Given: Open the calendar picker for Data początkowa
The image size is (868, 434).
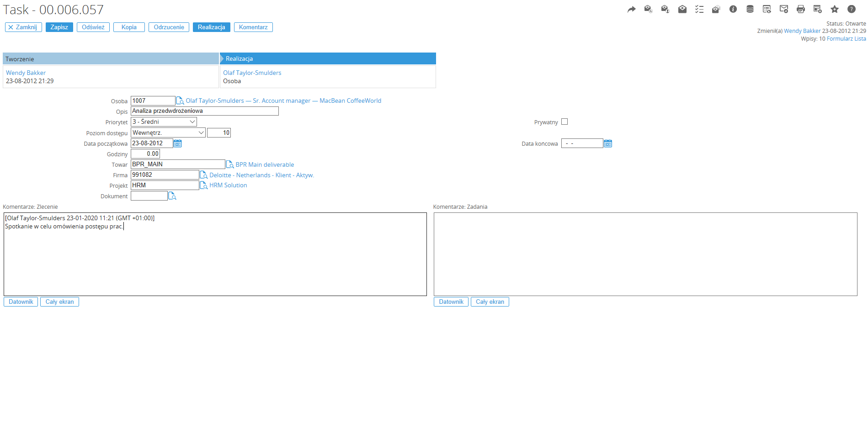Looking at the screenshot, I should point(178,144).
